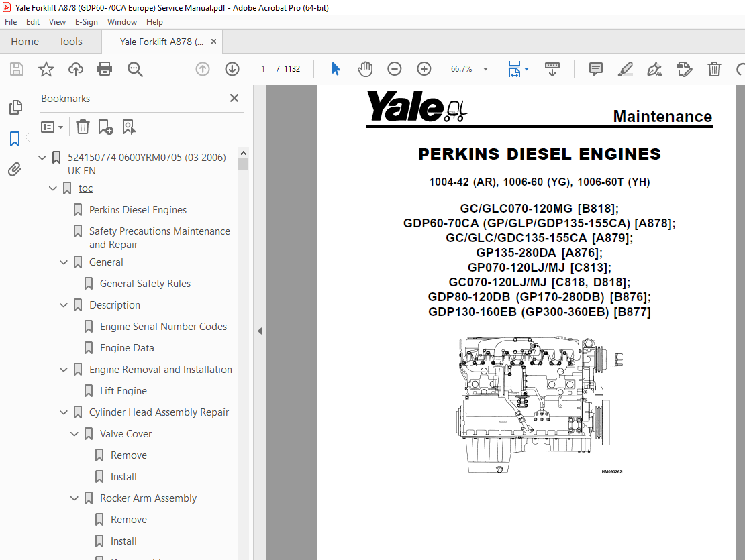
Task: Click the Save file icon
Action: (17, 69)
